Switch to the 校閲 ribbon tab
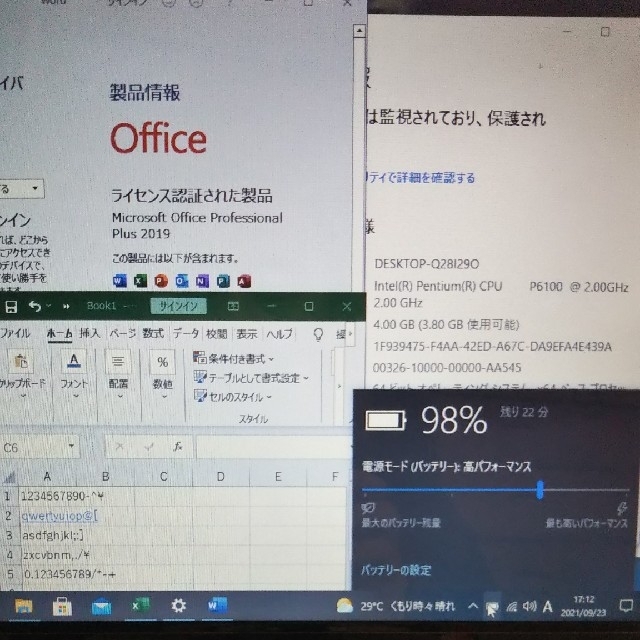This screenshot has width=640, height=640. pos(216,334)
